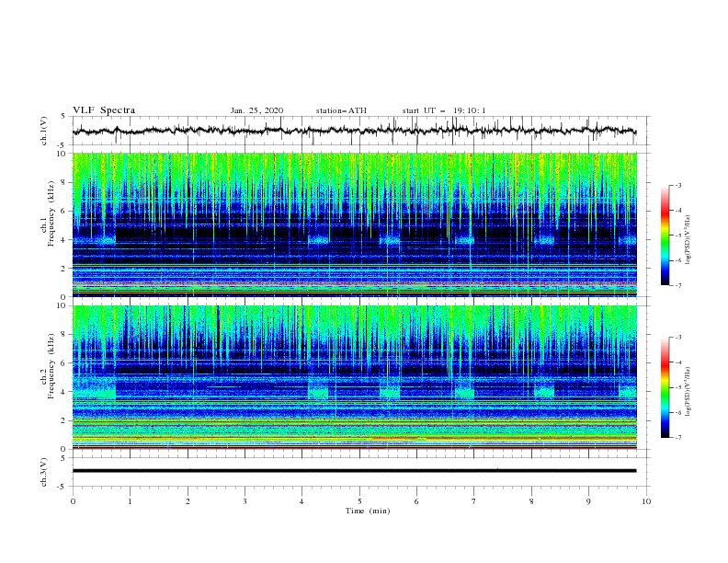Click the '-3' value atop ch.1 colorbar
728x563 pixels.
point(677,185)
